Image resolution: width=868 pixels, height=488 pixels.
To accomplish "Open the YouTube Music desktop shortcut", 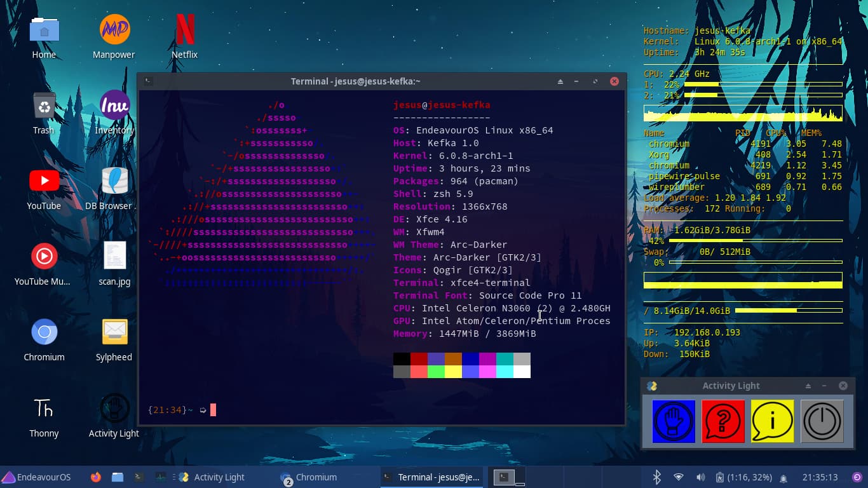I will point(44,264).
